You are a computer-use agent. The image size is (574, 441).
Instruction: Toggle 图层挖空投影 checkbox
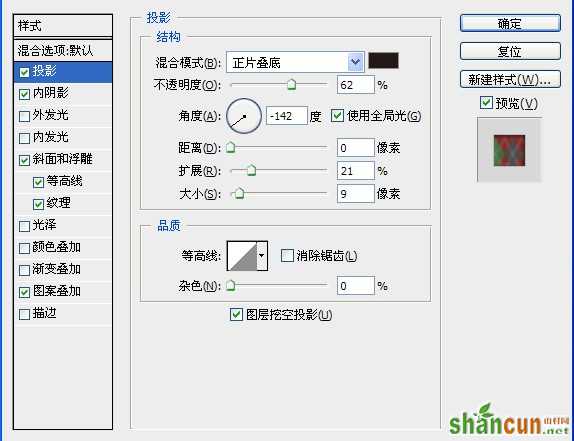coord(236,314)
